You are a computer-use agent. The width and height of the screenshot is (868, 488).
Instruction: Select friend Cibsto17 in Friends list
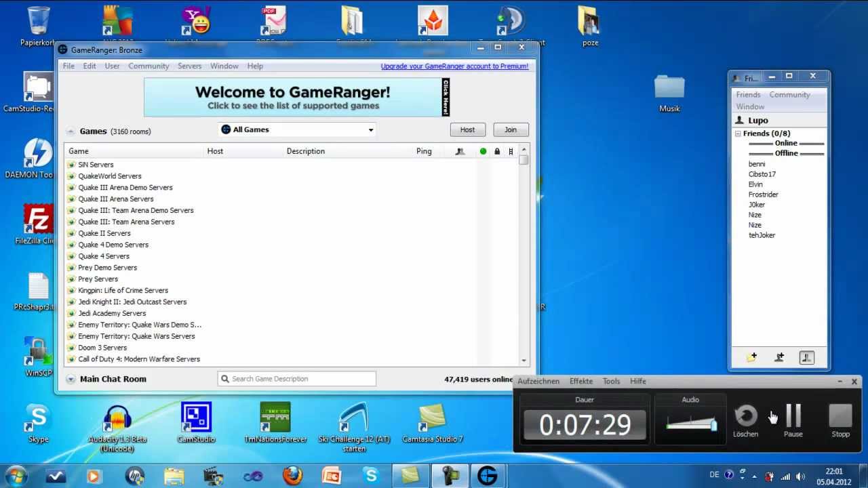(762, 174)
